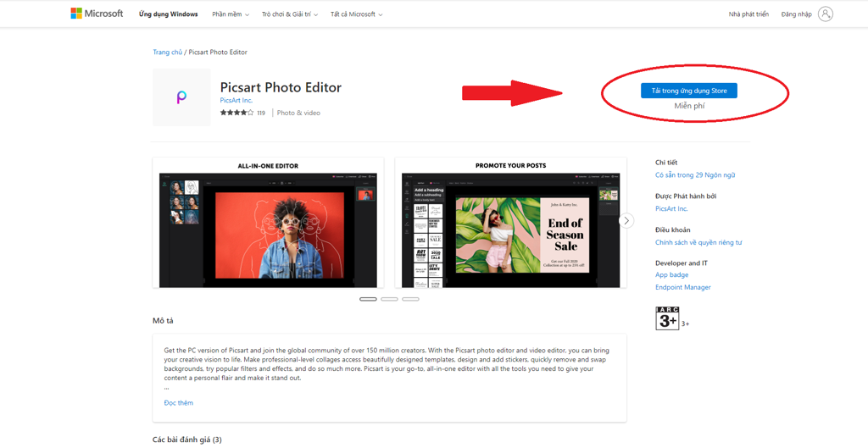This screenshot has width=868, height=448.
Task: Click the 119 ratings count
Action: point(261,113)
